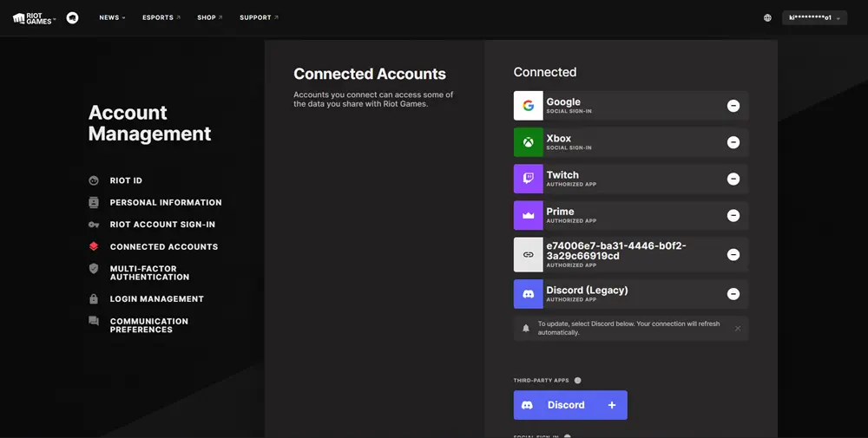Click the Google connected account icon
Image resolution: width=868 pixels, height=438 pixels.
click(x=528, y=106)
